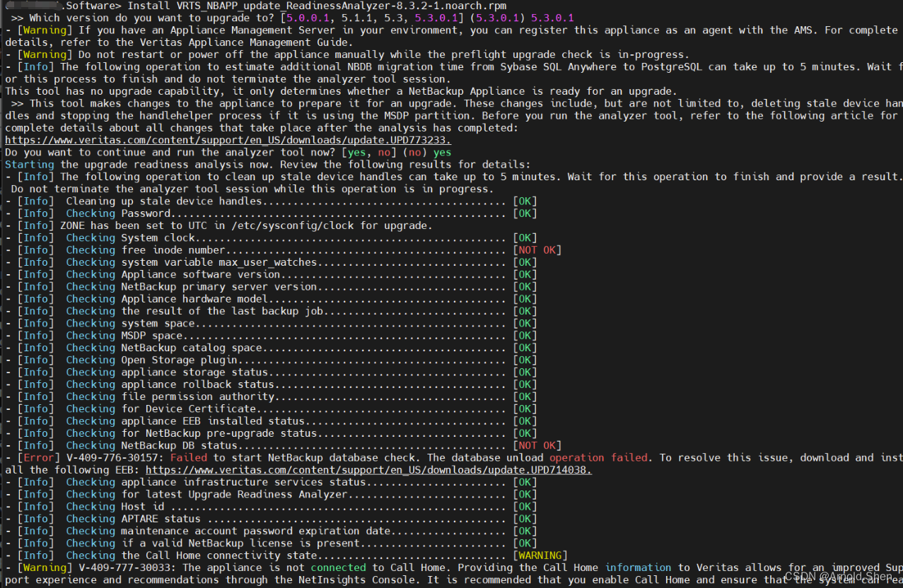The height and width of the screenshot is (588, 903).
Task: Select the OK status for Checking Password
Action: [x=525, y=213]
